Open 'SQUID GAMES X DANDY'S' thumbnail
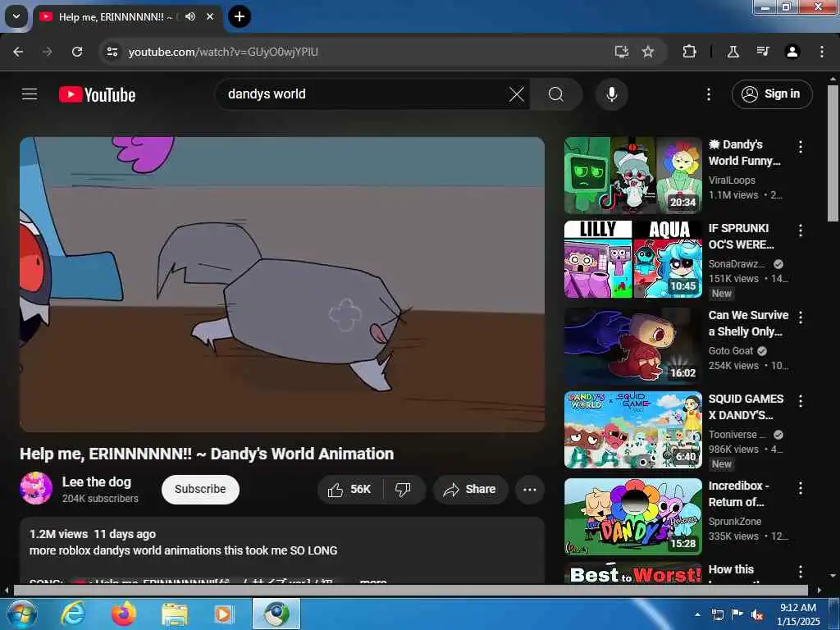 point(632,430)
